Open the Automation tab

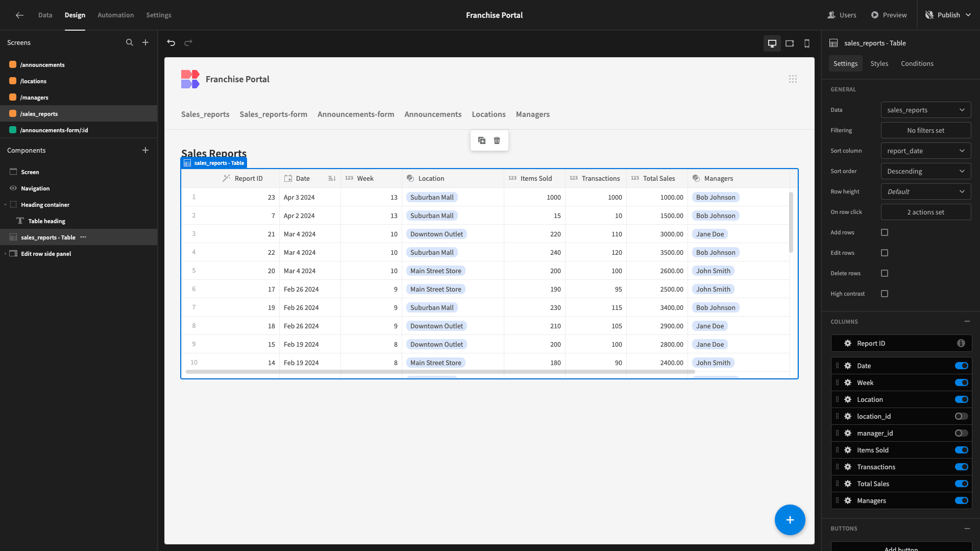(115, 15)
